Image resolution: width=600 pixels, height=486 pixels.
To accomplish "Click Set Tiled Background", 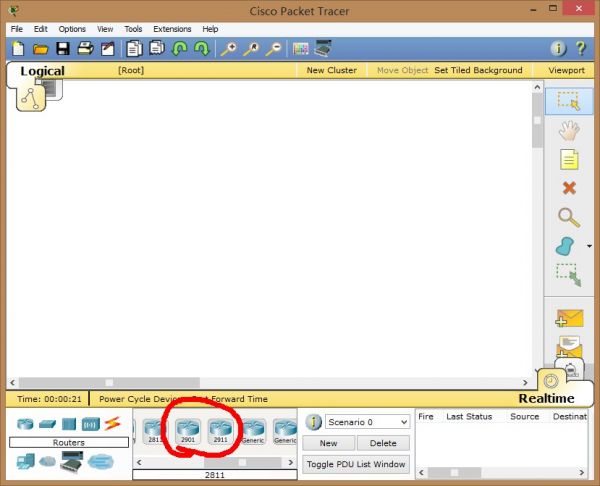I will (x=478, y=70).
